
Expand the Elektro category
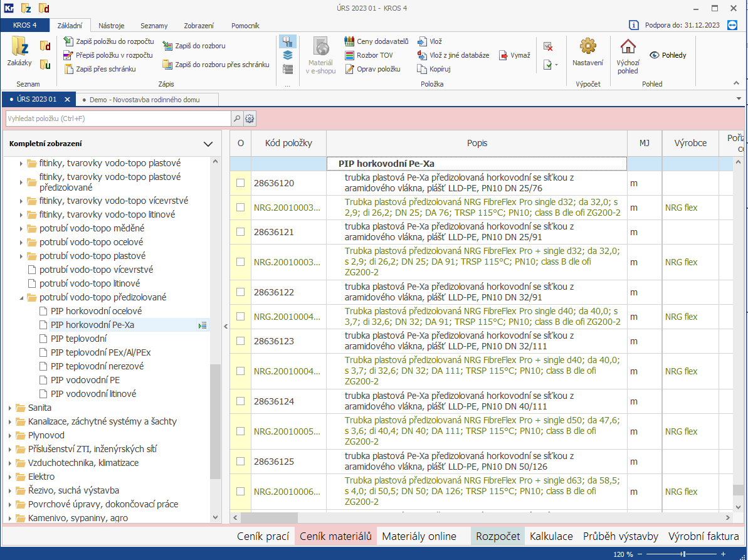click(x=10, y=477)
